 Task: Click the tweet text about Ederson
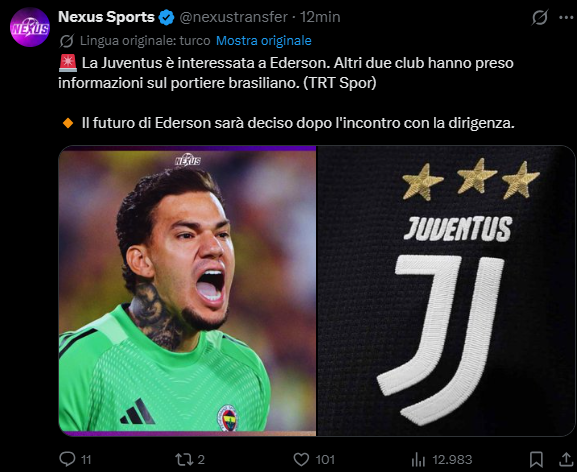click(286, 93)
